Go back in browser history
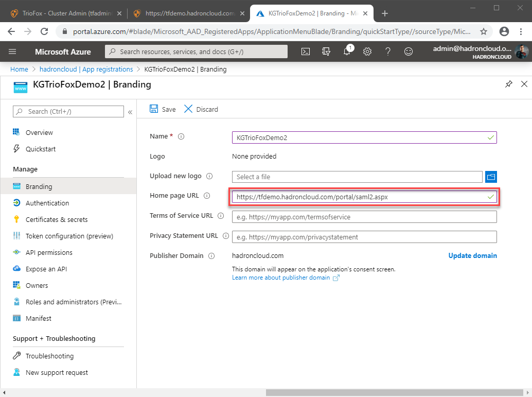 click(x=11, y=31)
